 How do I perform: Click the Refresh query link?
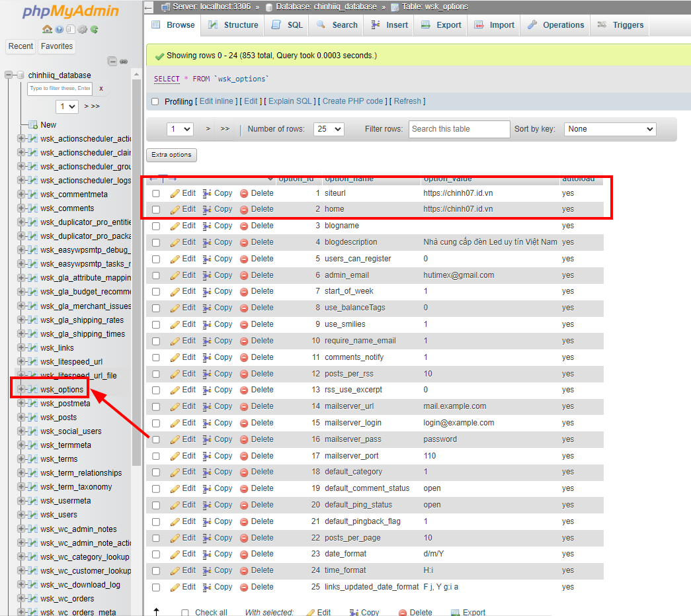(407, 101)
